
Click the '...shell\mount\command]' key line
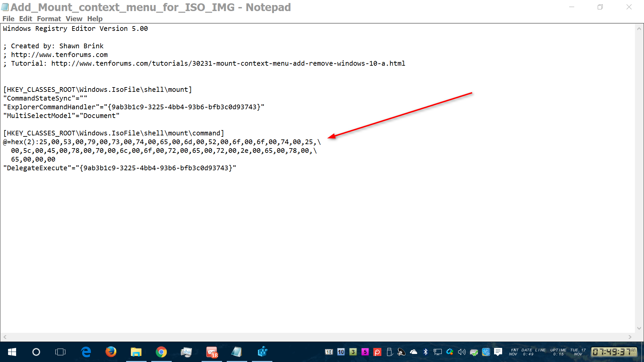tap(114, 133)
